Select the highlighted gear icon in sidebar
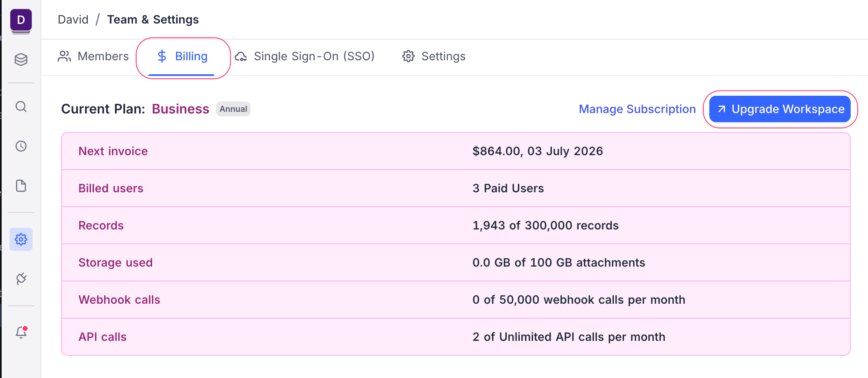The height and width of the screenshot is (378, 868). pyautogui.click(x=21, y=239)
